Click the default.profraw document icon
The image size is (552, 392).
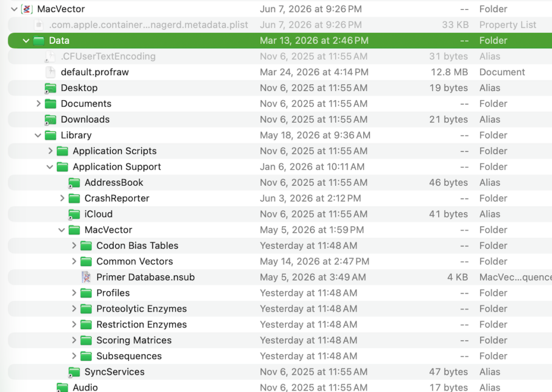pyautogui.click(x=50, y=72)
